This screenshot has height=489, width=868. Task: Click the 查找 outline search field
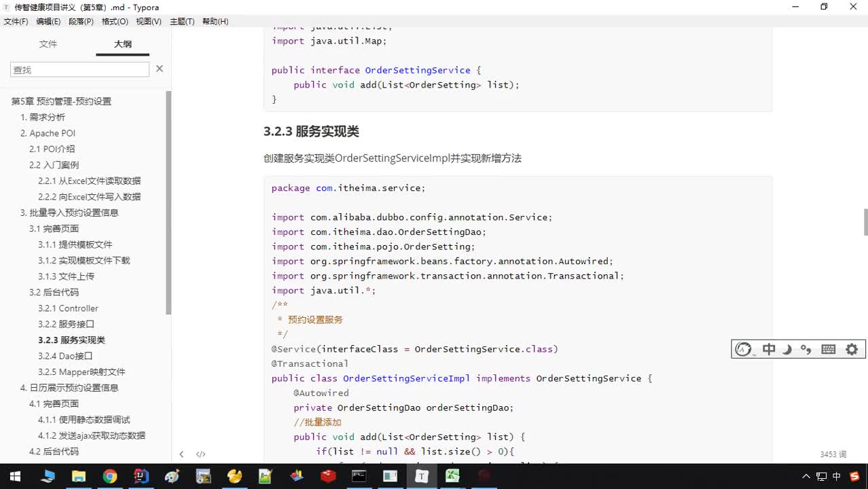click(x=79, y=69)
